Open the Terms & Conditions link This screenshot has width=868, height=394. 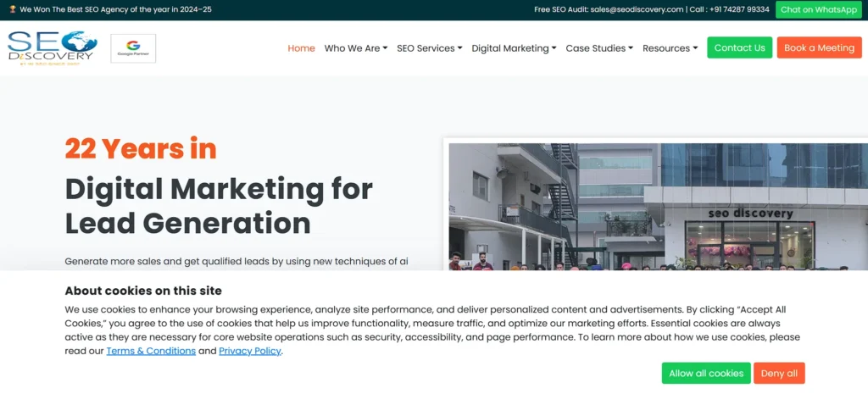[x=151, y=351]
